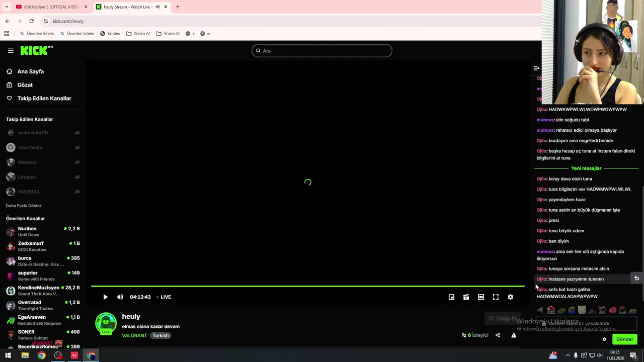Share the heuly stream

point(498,335)
